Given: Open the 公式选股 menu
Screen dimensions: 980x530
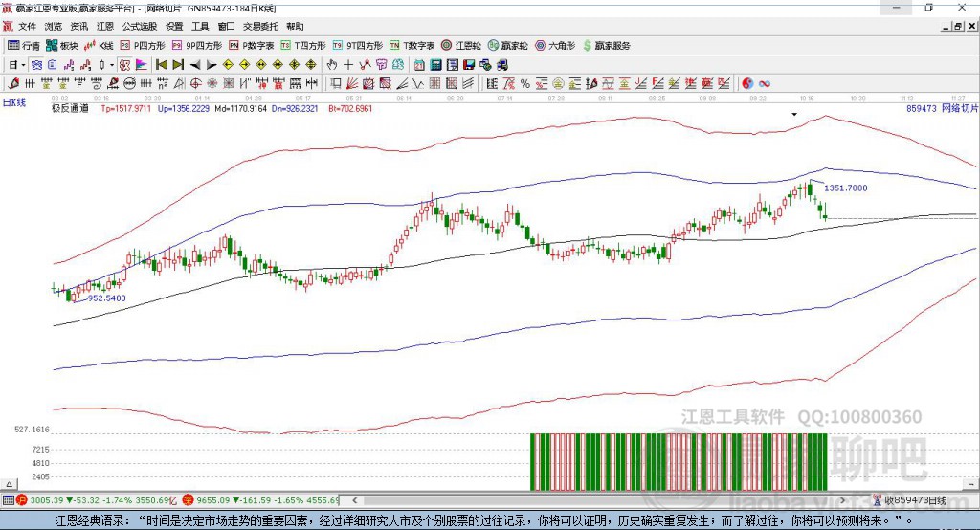Looking at the screenshot, I should [140, 26].
